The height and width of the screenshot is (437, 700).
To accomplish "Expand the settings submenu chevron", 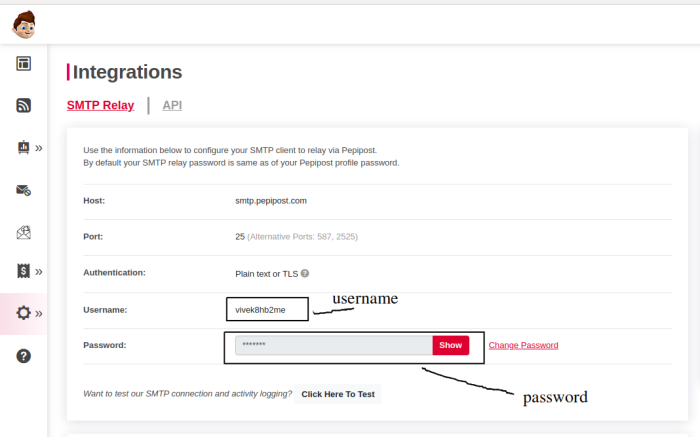I will 39,313.
